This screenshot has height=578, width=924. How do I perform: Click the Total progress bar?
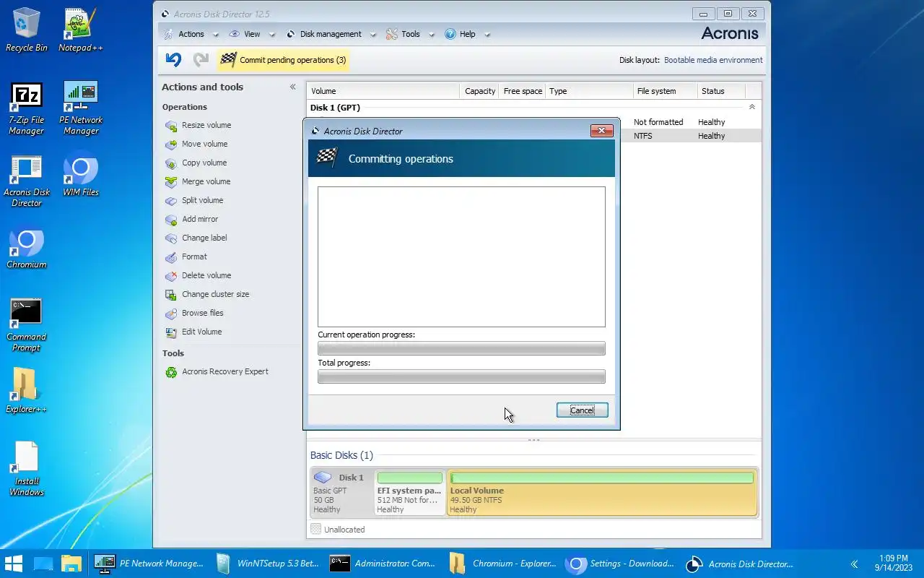click(461, 376)
